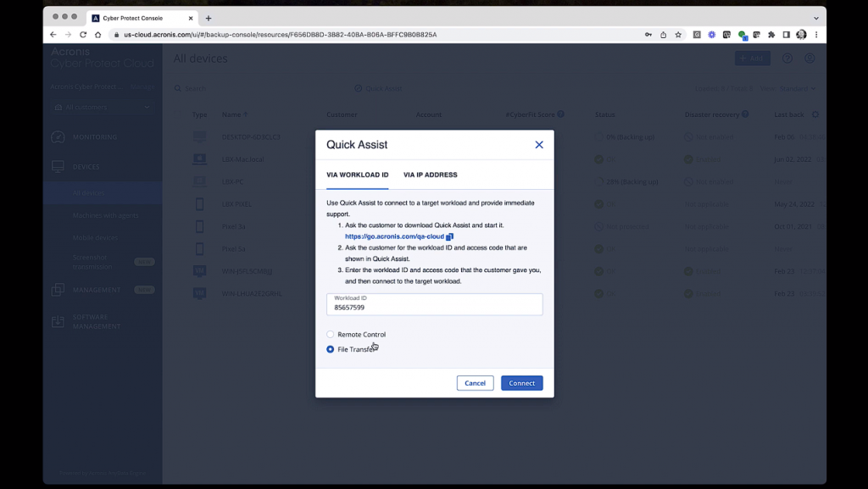Open the help question mark icon
This screenshot has width=868, height=489.
(x=787, y=58)
